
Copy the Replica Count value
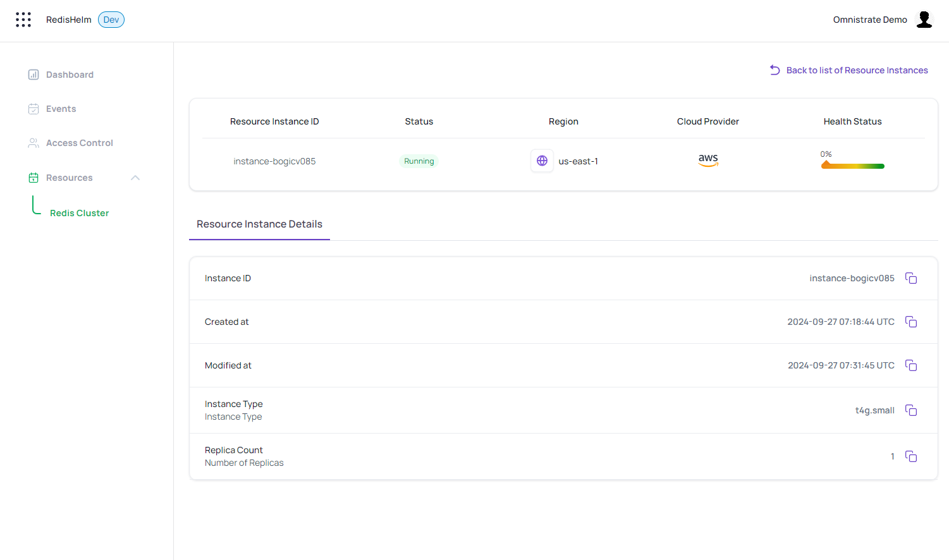click(x=910, y=456)
